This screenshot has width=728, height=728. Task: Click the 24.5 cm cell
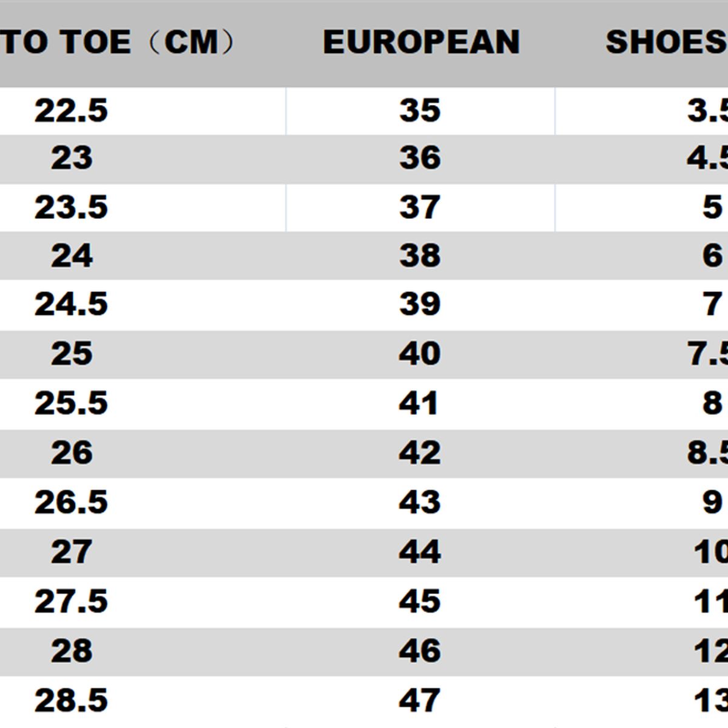click(71, 304)
